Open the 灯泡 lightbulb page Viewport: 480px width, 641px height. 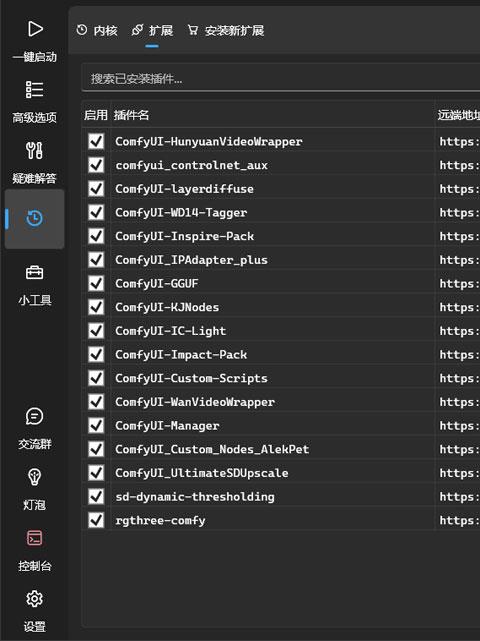(x=34, y=489)
